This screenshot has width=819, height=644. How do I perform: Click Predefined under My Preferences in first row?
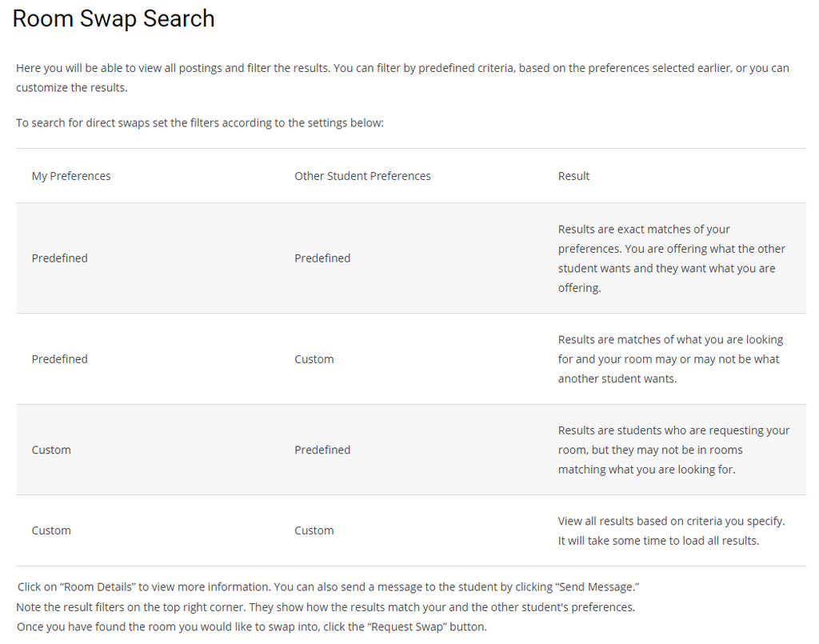point(60,258)
